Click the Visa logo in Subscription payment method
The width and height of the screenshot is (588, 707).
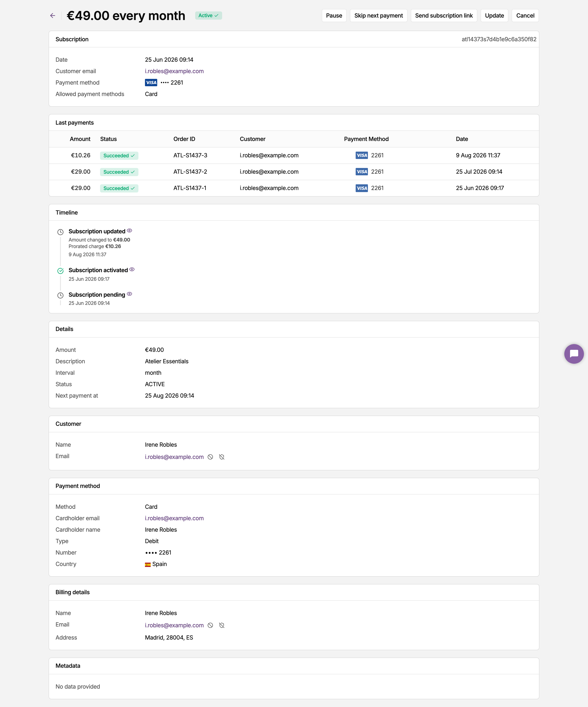tap(151, 83)
